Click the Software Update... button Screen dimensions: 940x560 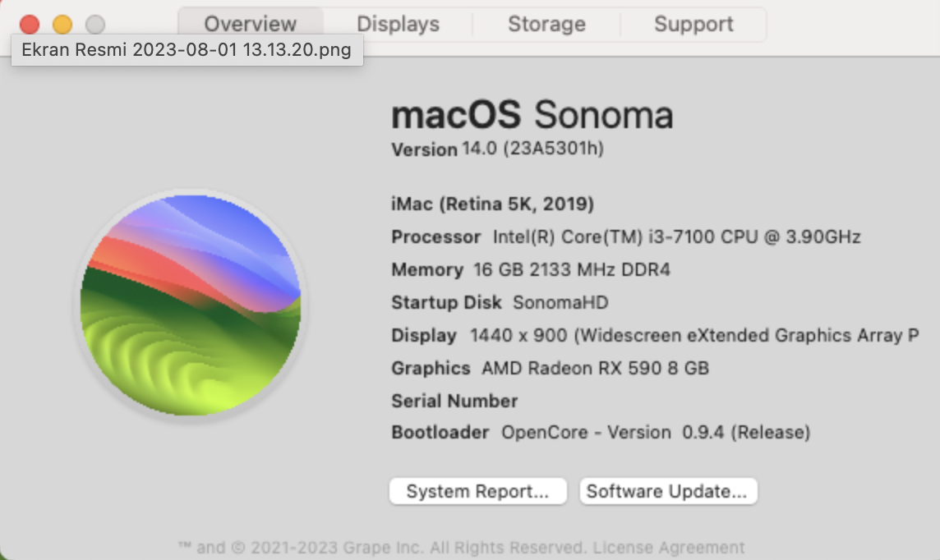[668, 491]
